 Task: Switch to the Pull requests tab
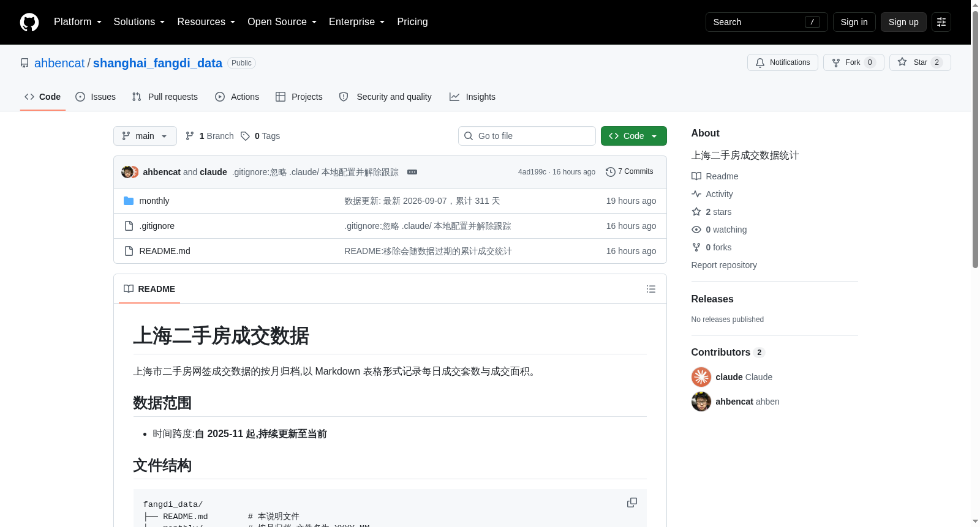click(165, 97)
